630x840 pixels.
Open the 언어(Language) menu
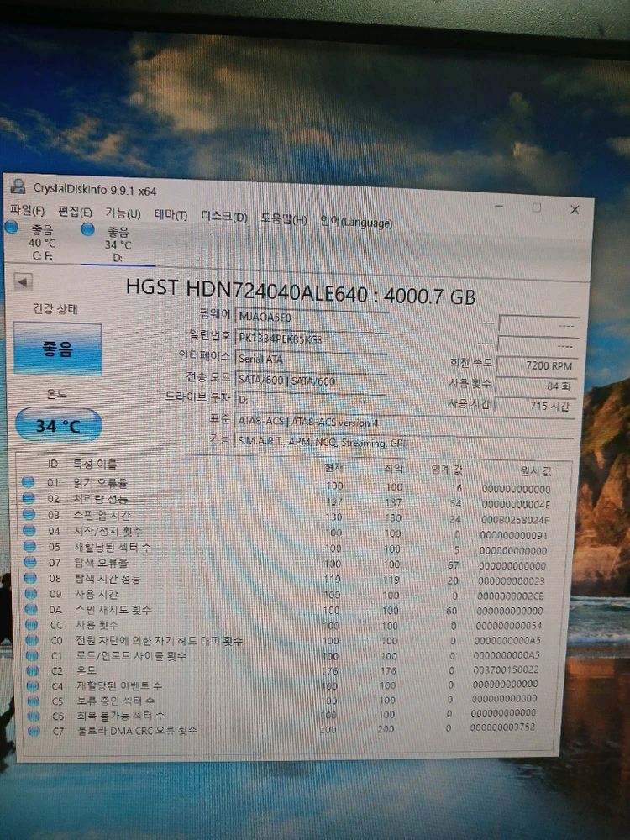point(356,221)
